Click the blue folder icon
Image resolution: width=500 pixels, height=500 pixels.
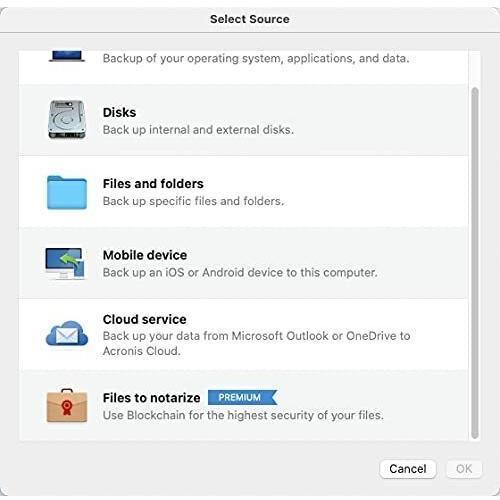pyautogui.click(x=67, y=192)
